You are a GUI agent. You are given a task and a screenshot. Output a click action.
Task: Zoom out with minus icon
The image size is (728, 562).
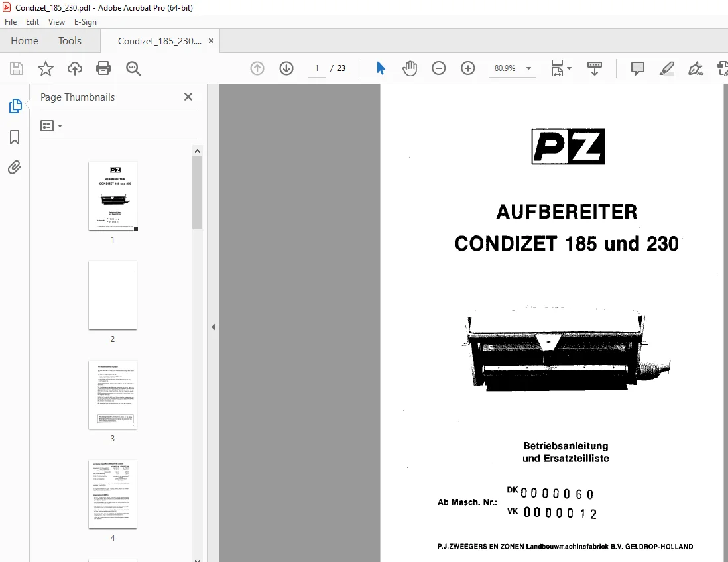[x=439, y=68]
